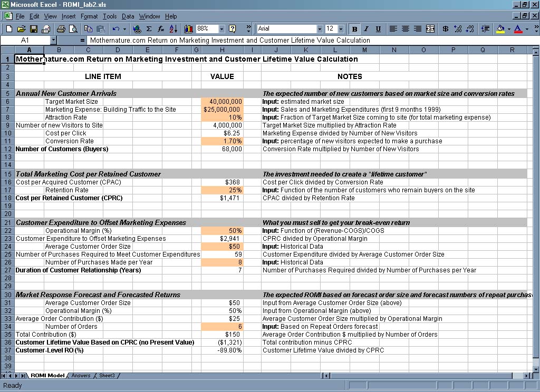Viewport: 540px width, 392px height.
Task: Click the Decrease Decimal icon
Action: pyautogui.click(x=470, y=29)
